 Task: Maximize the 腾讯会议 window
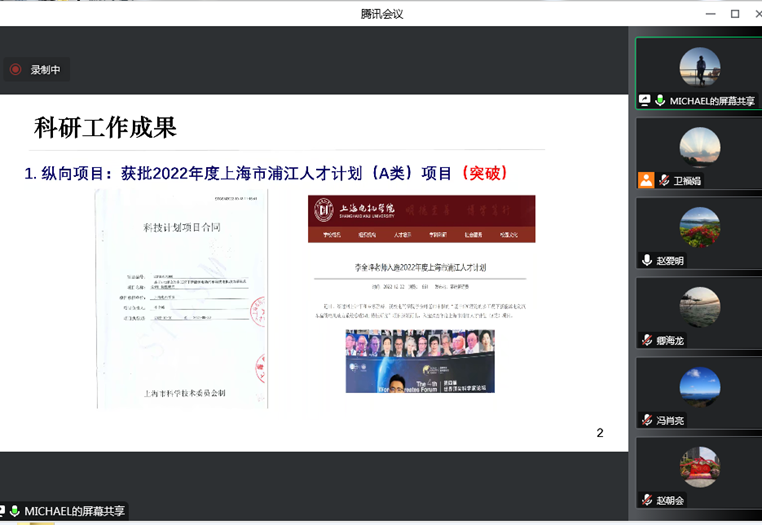tap(735, 13)
